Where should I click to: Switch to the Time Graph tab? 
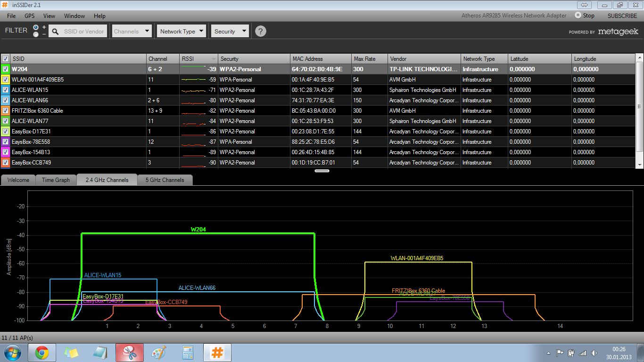[56, 180]
